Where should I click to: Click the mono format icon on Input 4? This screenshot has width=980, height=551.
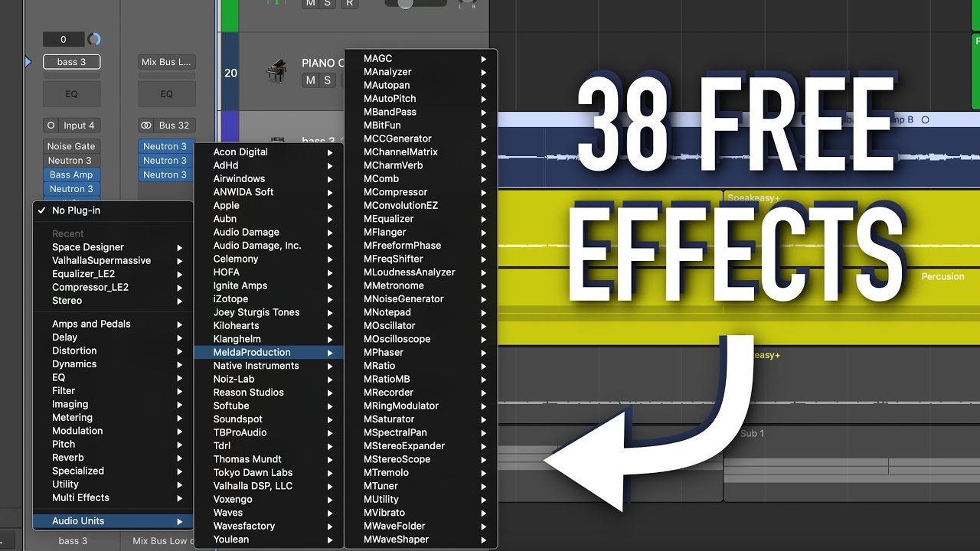51,126
